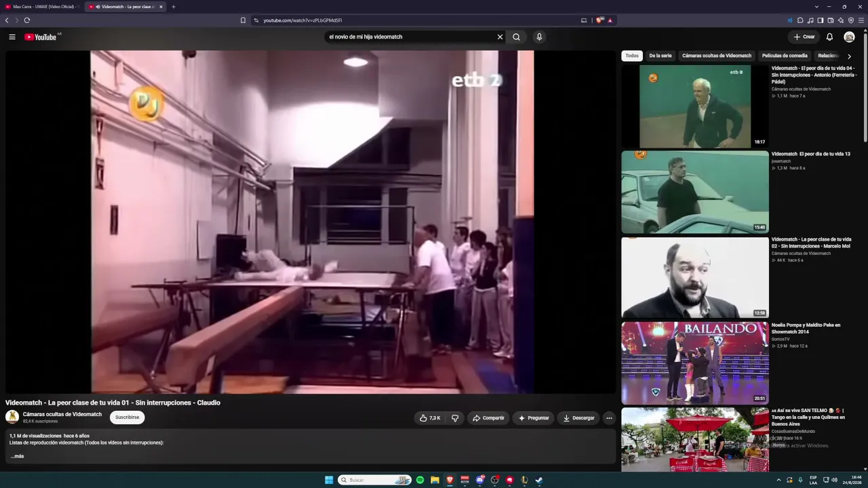Open Spotify from the taskbar
The height and width of the screenshot is (488, 868).
pos(420,480)
